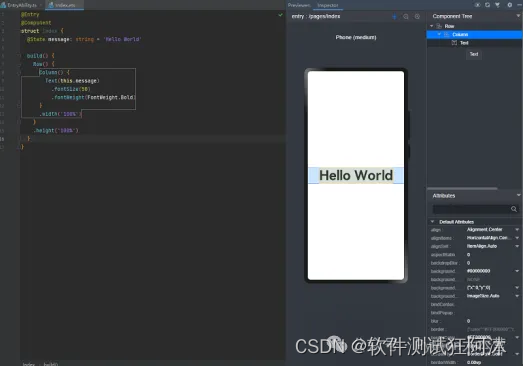The height and width of the screenshot is (366, 523).
Task: Click the zoom in icon in previewer toolbar
Action: pyautogui.click(x=417, y=16)
